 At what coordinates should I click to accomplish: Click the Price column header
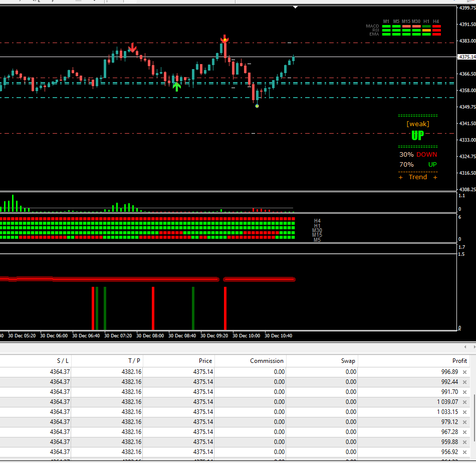(x=205, y=360)
